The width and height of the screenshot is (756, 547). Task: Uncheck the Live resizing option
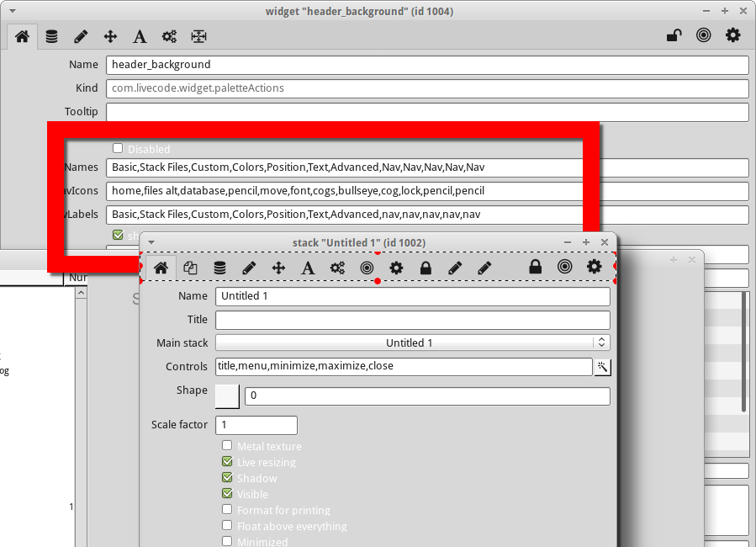[x=227, y=462]
